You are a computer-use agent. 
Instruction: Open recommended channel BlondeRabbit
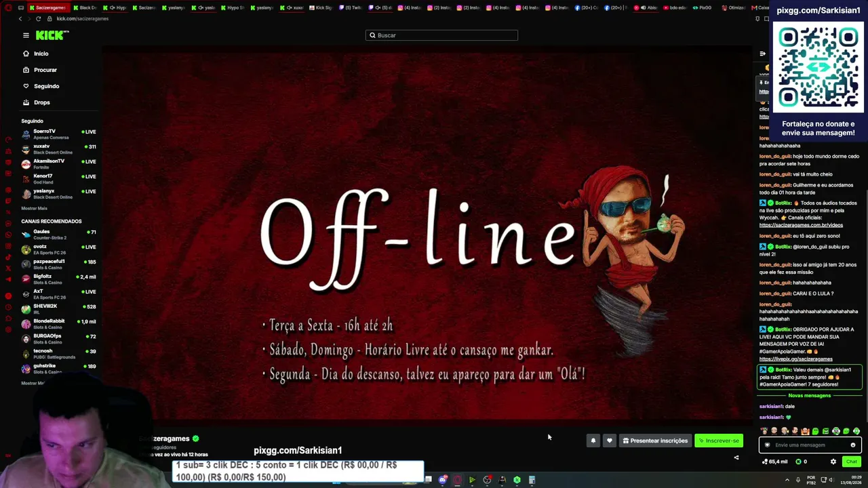click(x=59, y=324)
